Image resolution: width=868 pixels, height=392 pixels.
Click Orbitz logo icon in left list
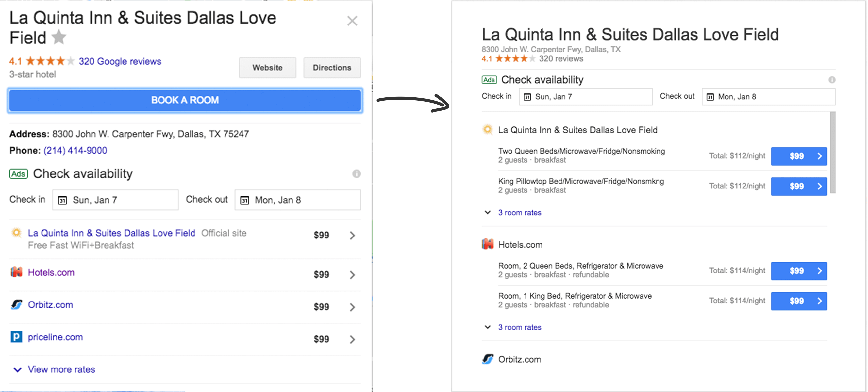pos(16,304)
